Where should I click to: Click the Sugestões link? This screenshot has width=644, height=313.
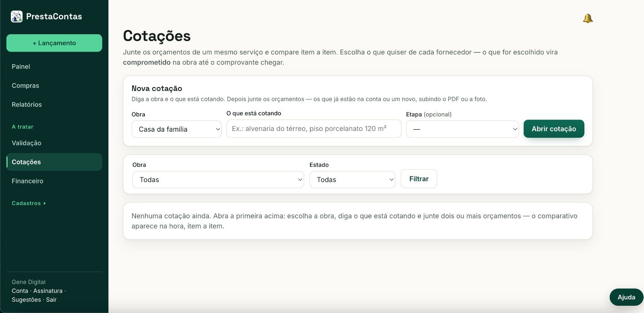pyautogui.click(x=26, y=300)
